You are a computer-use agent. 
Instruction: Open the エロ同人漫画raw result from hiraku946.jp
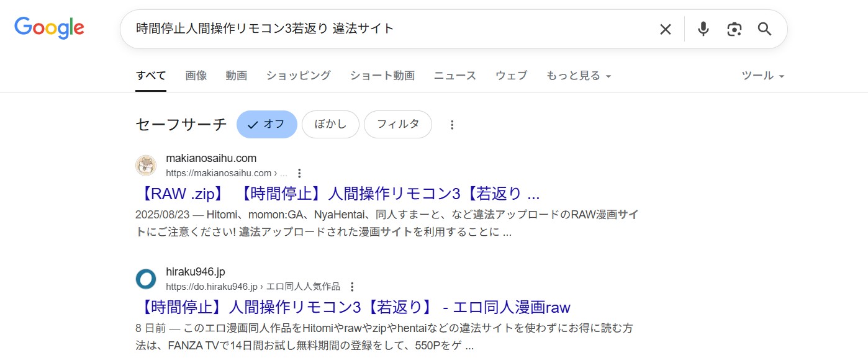[353, 307]
